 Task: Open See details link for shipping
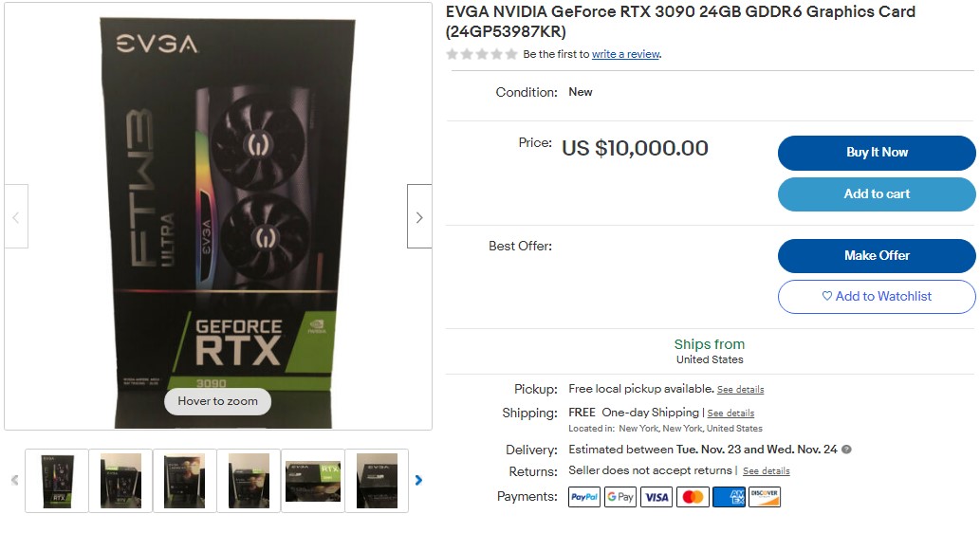[x=730, y=414]
